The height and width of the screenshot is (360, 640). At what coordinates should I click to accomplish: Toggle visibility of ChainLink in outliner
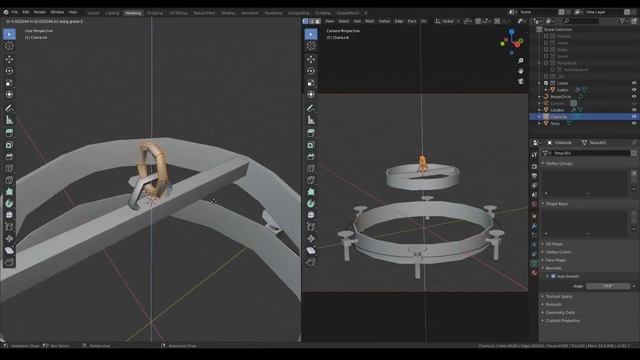(x=634, y=116)
